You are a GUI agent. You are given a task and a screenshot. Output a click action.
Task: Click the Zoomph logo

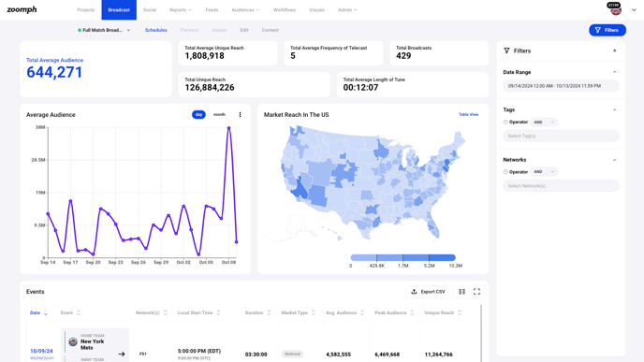tap(22, 9)
